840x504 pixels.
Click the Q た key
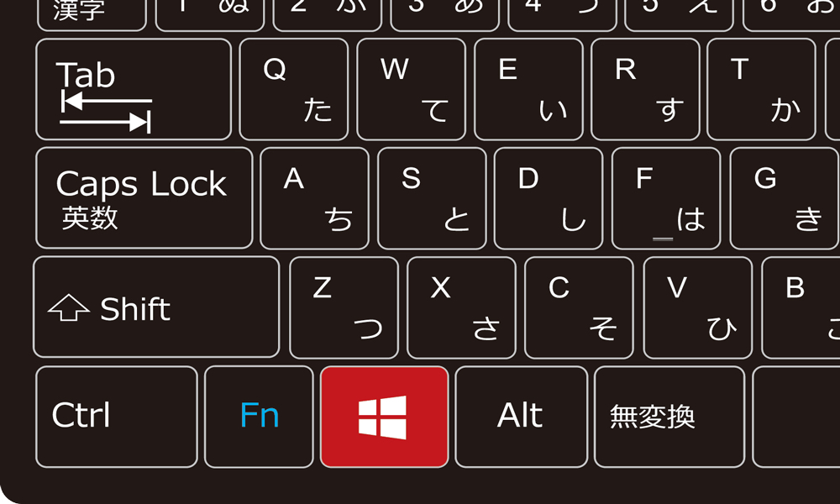[293, 89]
